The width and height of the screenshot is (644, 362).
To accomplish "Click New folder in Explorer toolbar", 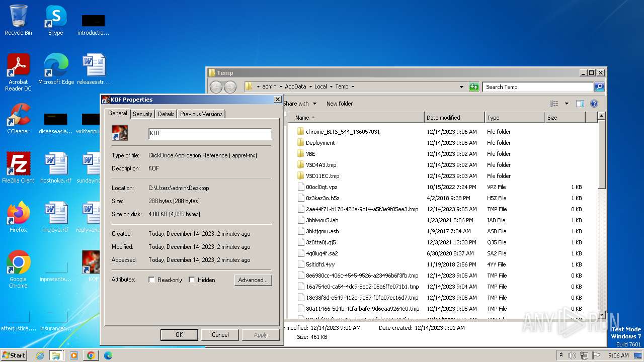I will [340, 104].
